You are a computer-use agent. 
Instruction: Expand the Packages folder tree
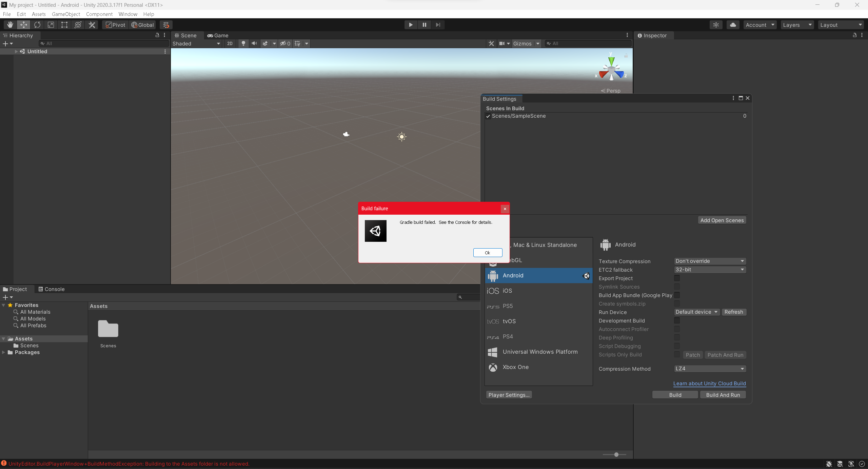tap(3, 352)
